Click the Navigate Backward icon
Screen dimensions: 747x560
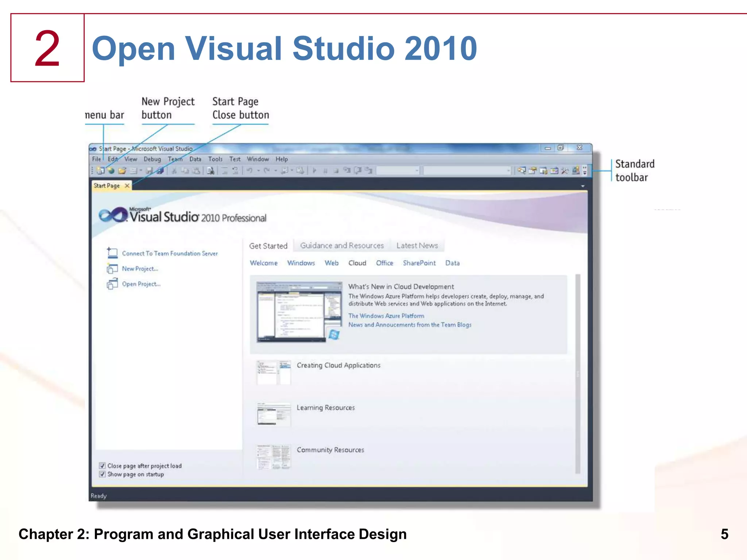[285, 171]
